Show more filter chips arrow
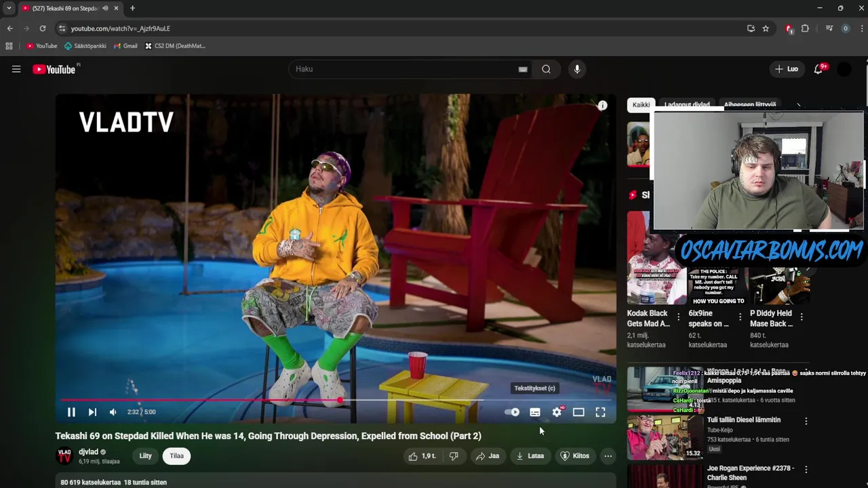 coord(798,106)
